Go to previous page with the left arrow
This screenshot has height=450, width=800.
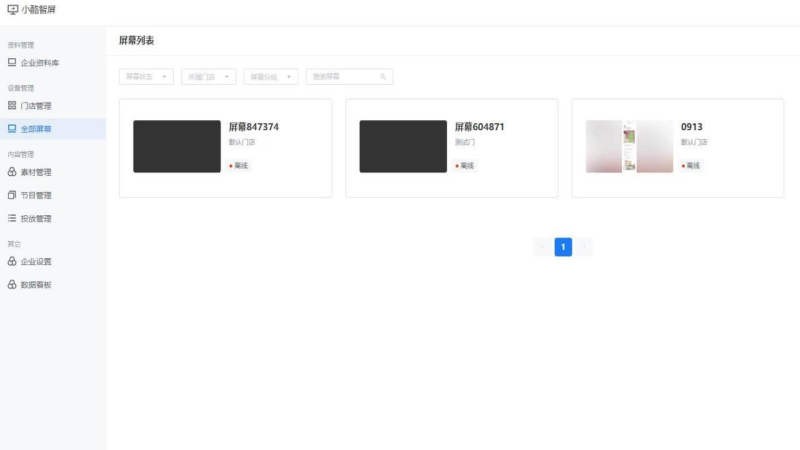tap(542, 247)
